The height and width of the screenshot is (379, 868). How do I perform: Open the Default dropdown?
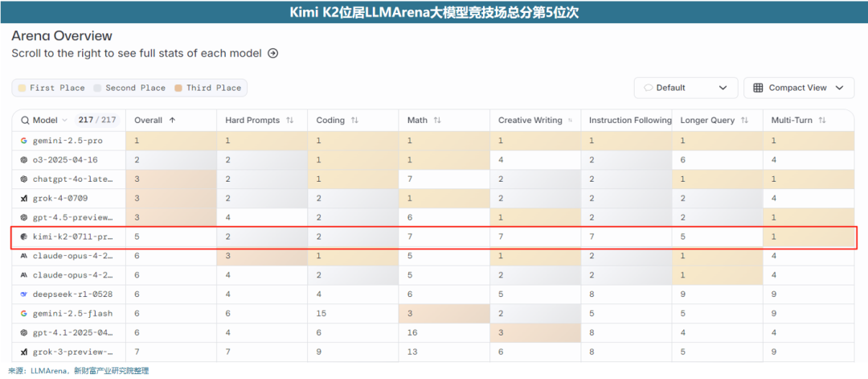click(686, 88)
